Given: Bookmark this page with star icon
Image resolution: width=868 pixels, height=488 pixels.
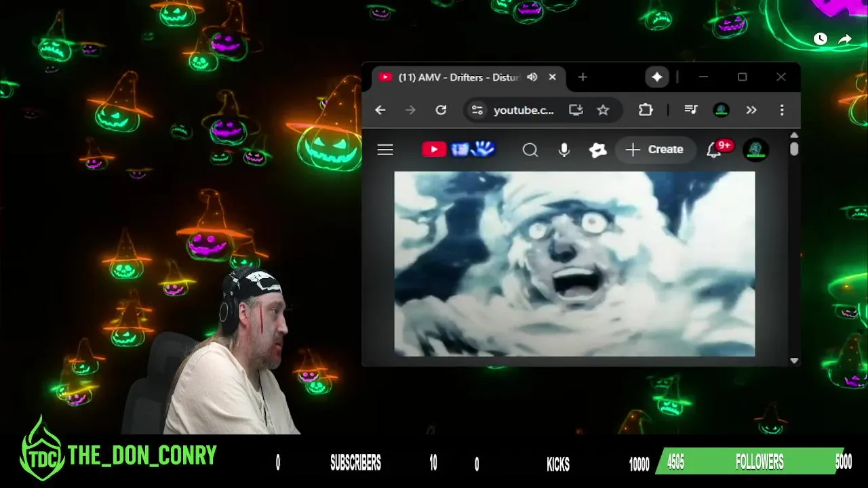Looking at the screenshot, I should pyautogui.click(x=603, y=110).
